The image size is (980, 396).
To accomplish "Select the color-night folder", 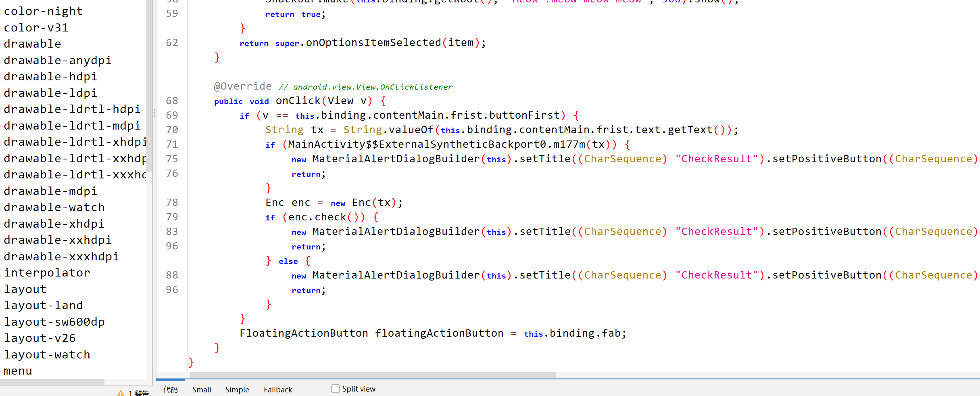I will [x=43, y=11].
